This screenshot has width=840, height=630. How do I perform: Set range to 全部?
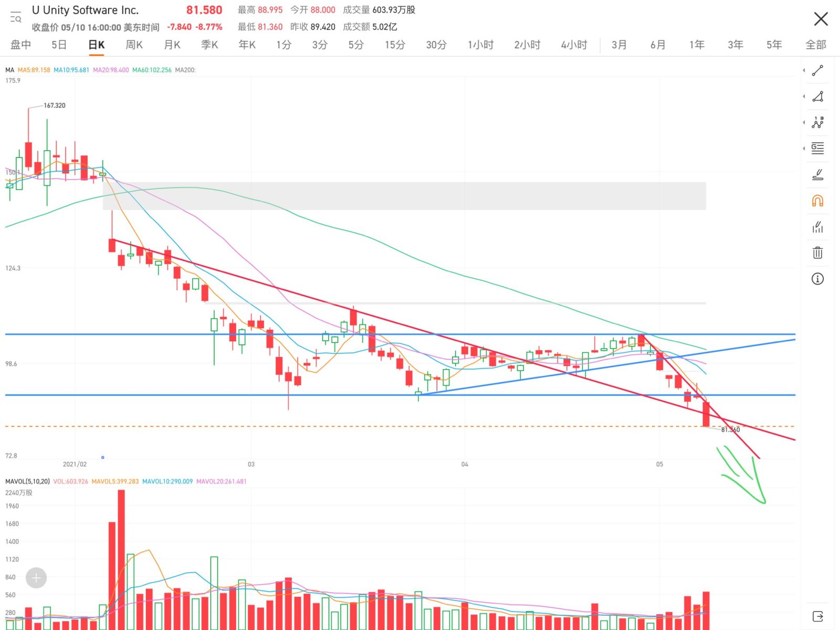point(816,45)
